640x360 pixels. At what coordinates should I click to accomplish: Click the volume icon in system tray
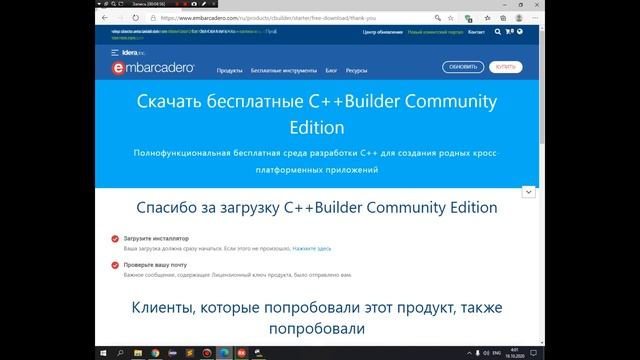486,353
